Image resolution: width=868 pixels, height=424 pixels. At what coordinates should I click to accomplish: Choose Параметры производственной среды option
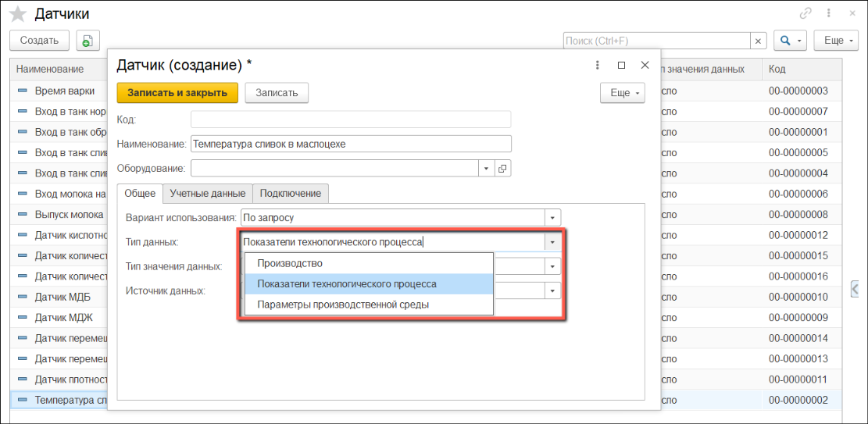343,305
